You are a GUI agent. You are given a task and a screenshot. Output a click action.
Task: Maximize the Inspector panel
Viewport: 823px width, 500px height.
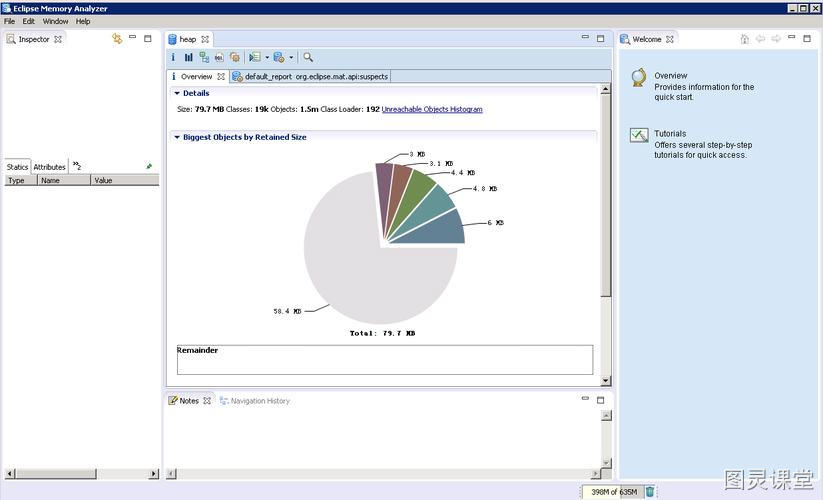[x=147, y=38]
